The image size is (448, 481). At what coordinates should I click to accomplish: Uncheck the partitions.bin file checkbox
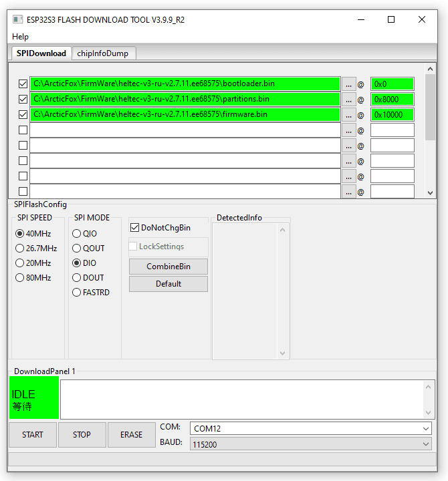[x=23, y=99]
